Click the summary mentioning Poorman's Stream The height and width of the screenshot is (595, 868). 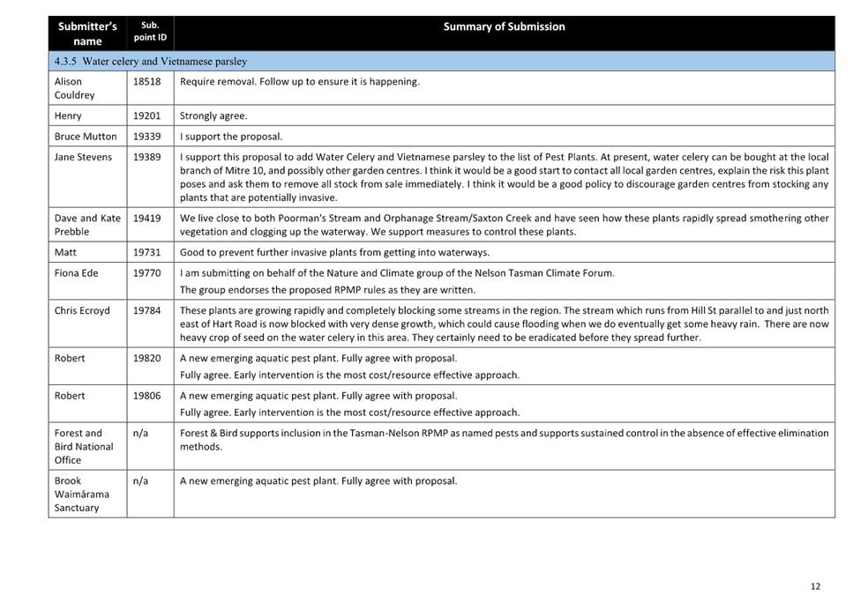tap(504, 225)
